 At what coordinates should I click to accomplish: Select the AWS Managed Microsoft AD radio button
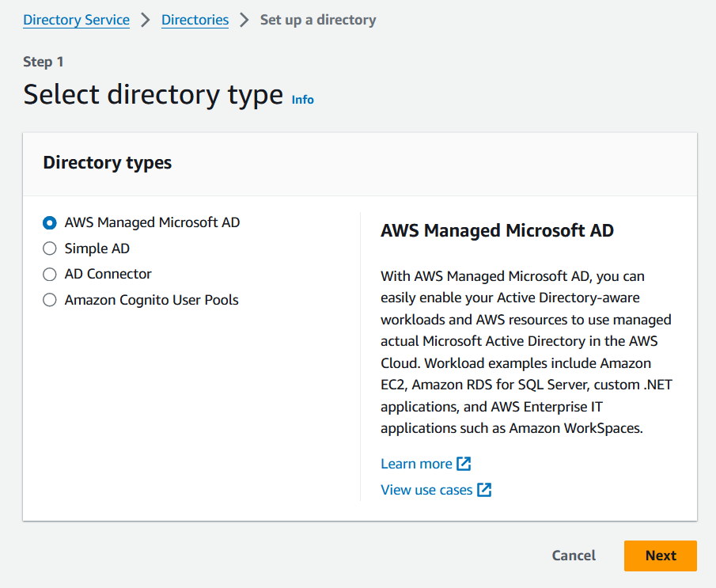[50, 223]
